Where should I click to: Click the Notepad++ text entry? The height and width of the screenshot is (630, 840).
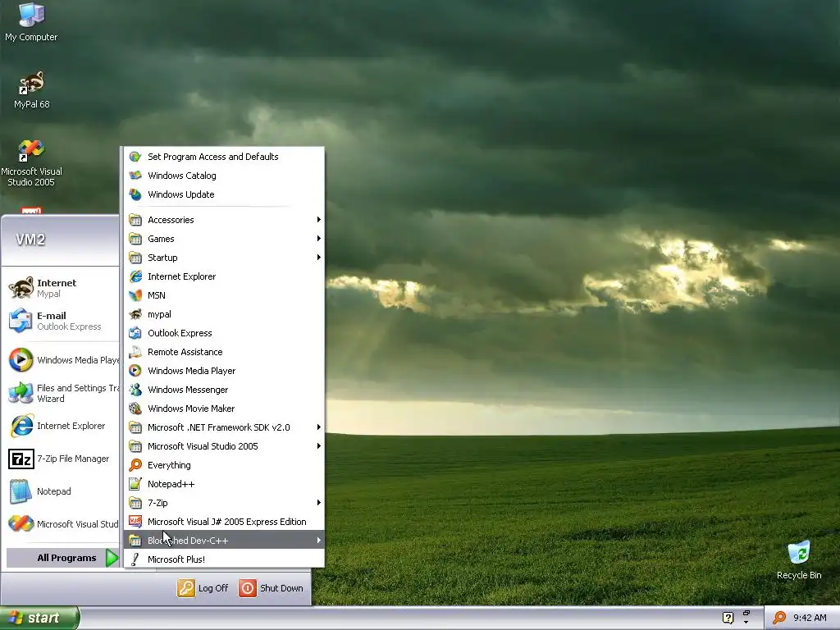[x=171, y=484]
